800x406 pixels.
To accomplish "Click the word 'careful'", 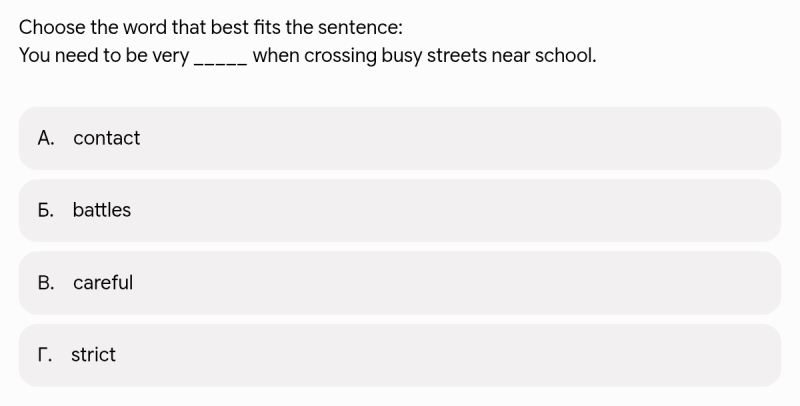I will [103, 283].
